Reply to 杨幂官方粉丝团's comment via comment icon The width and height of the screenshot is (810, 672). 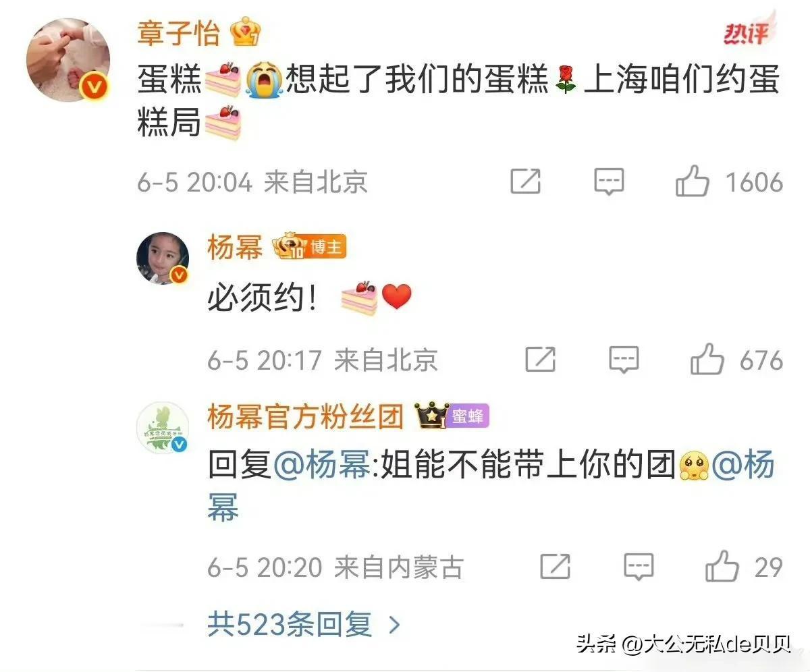pos(639,567)
